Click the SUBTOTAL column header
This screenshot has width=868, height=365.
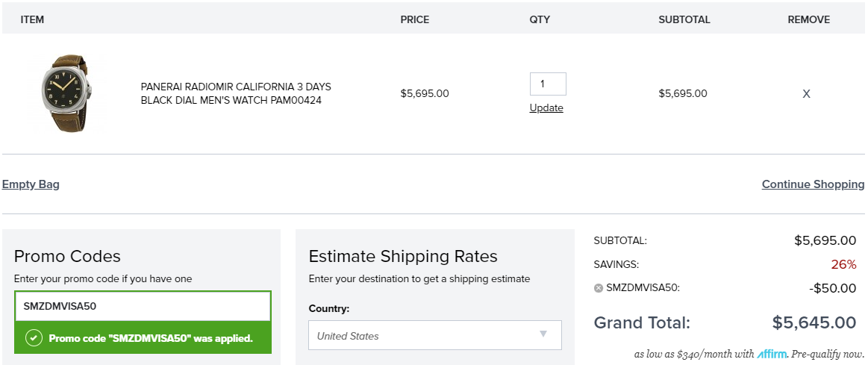point(684,19)
